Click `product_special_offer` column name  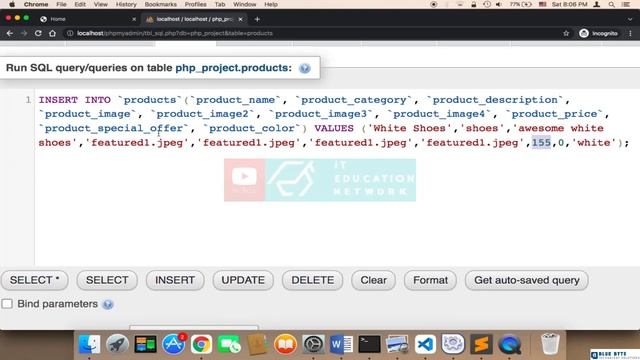coord(114,128)
